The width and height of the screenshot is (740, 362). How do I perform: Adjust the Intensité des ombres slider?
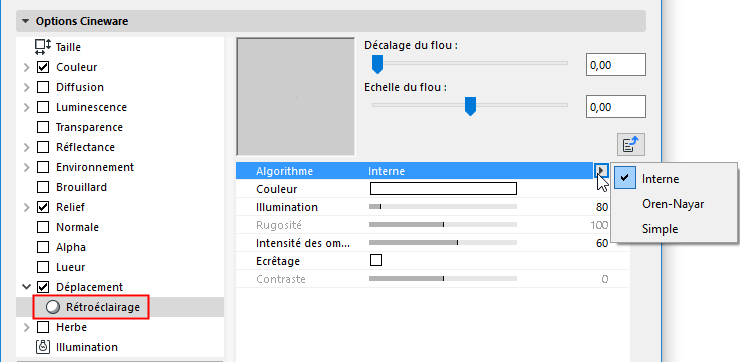pos(443,242)
